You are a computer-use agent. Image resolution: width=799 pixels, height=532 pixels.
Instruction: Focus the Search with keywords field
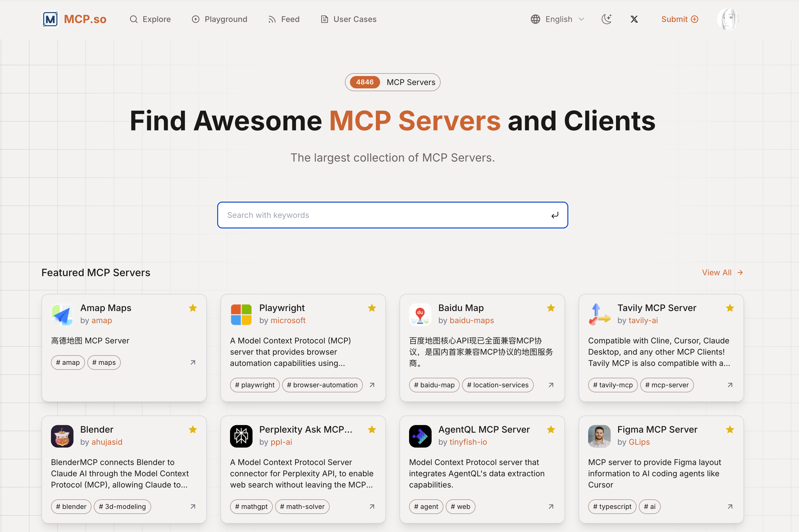[387, 215]
